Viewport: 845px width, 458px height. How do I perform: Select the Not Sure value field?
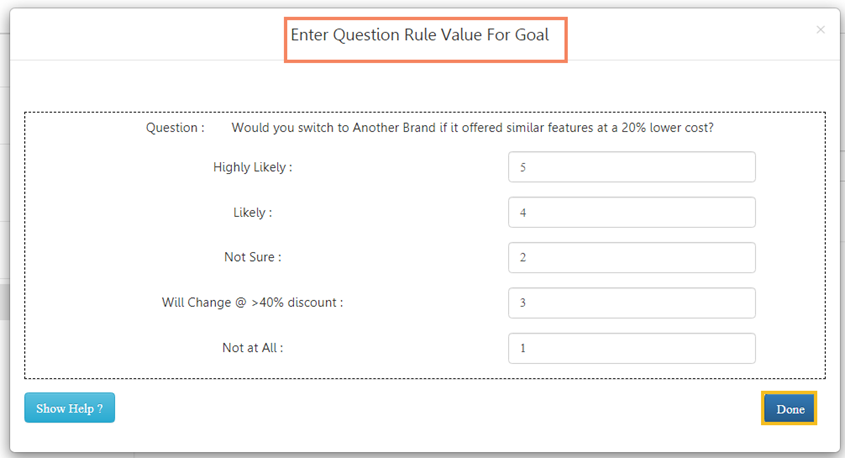631,257
